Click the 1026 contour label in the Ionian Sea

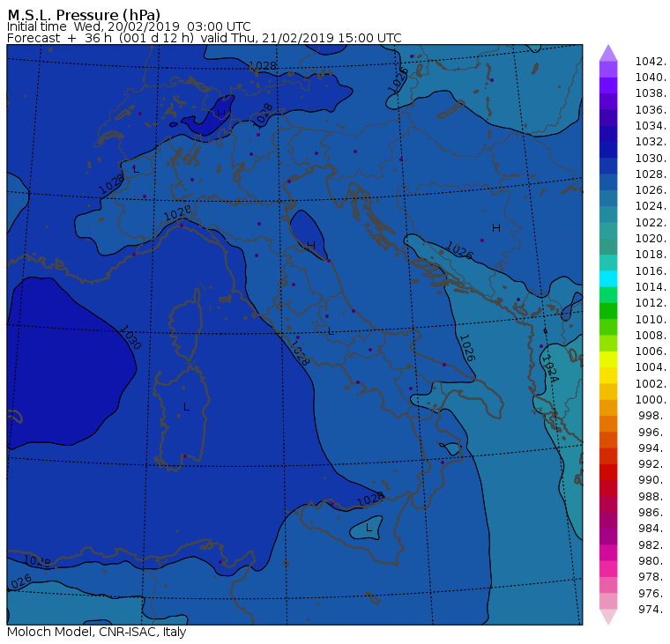[466, 348]
